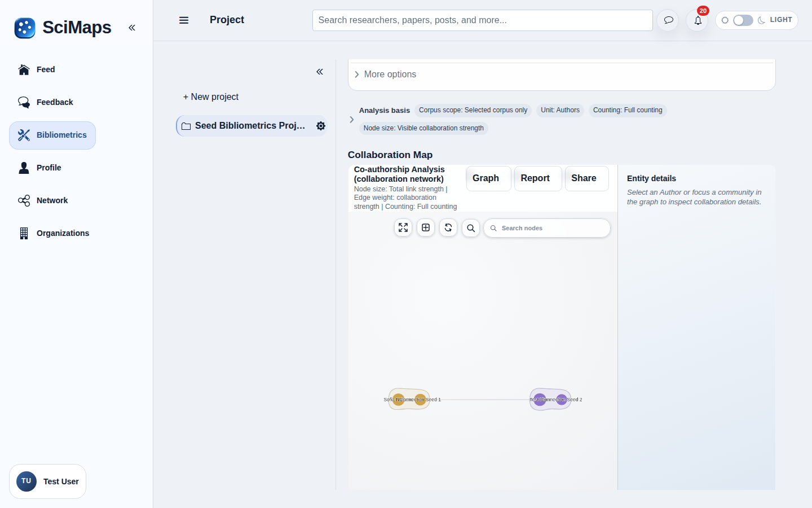
Task: Click the magnifier search button in graph toolbar
Action: [x=471, y=228]
